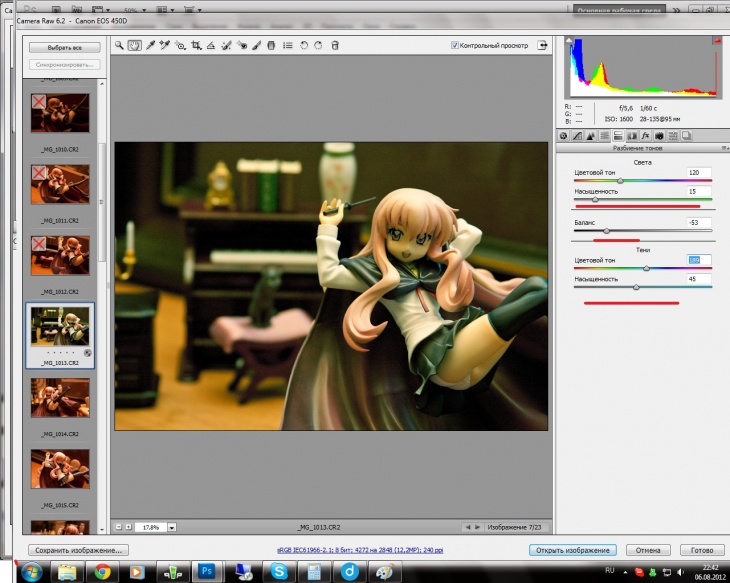Select the Adjustment Brush tool
The height and width of the screenshot is (583, 730).
(x=257, y=45)
